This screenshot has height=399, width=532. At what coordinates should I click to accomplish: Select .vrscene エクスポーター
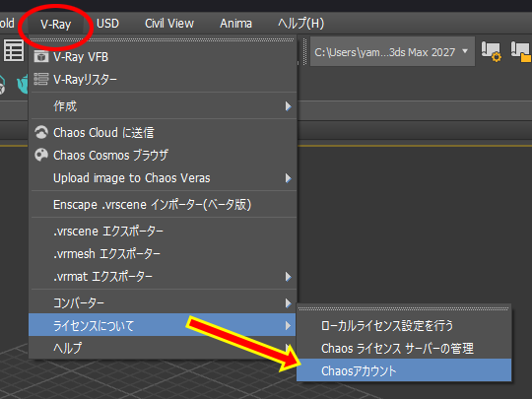tap(163, 232)
